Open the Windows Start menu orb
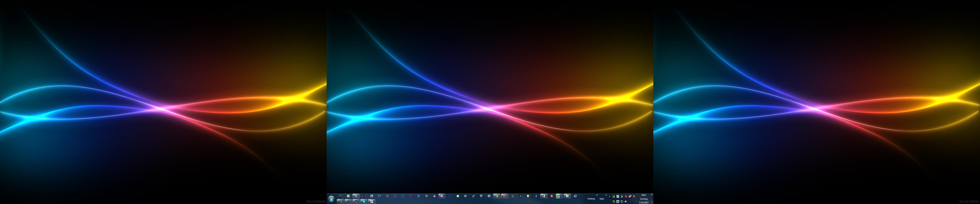Screen dimensions: 980x204 (331, 199)
